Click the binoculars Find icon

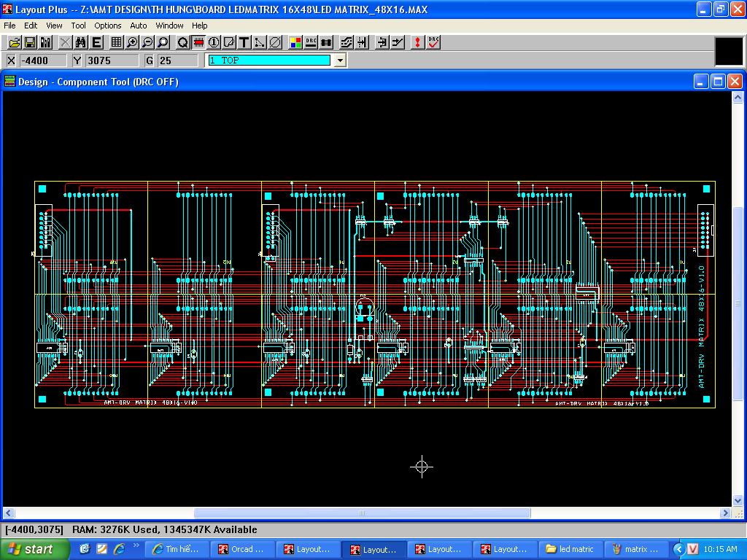tap(81, 43)
